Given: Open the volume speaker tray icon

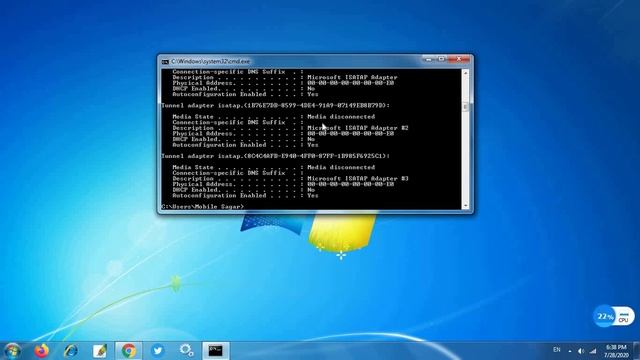Looking at the screenshot, I should [581, 351].
